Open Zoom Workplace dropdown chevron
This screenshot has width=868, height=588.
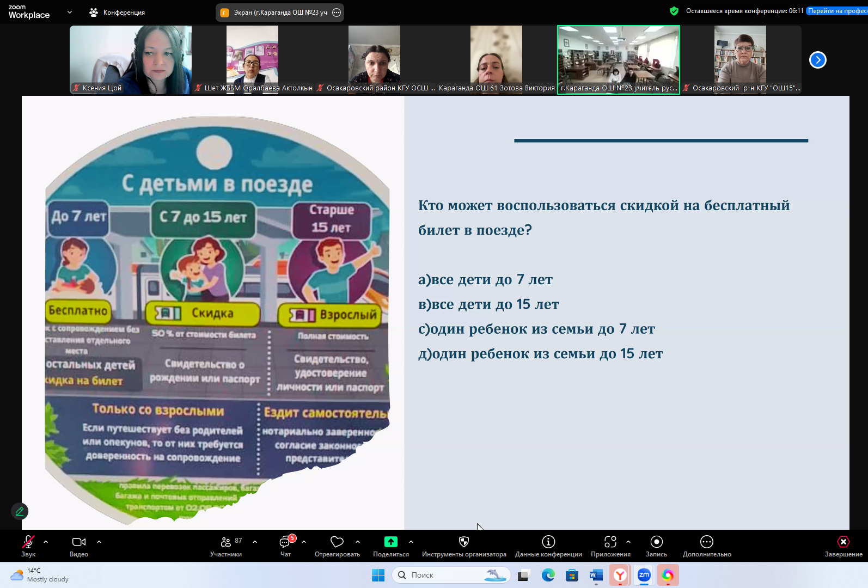coord(70,12)
